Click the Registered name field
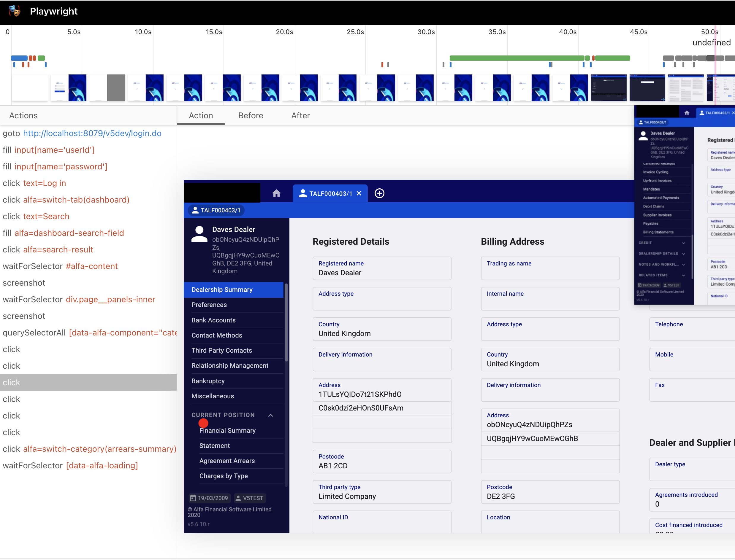735x560 pixels. (382, 268)
